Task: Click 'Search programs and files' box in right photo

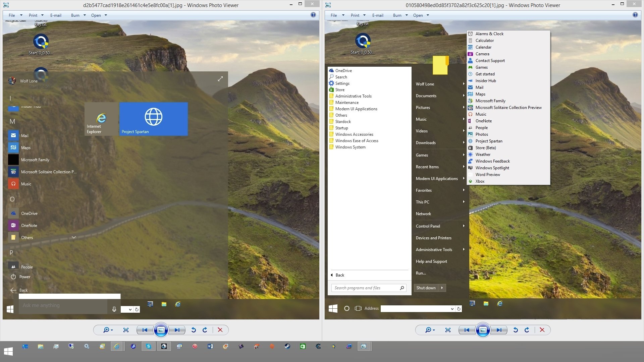Action: coord(369,288)
